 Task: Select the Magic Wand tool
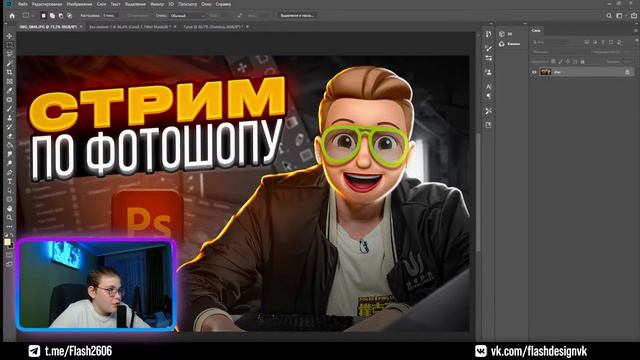click(9, 63)
